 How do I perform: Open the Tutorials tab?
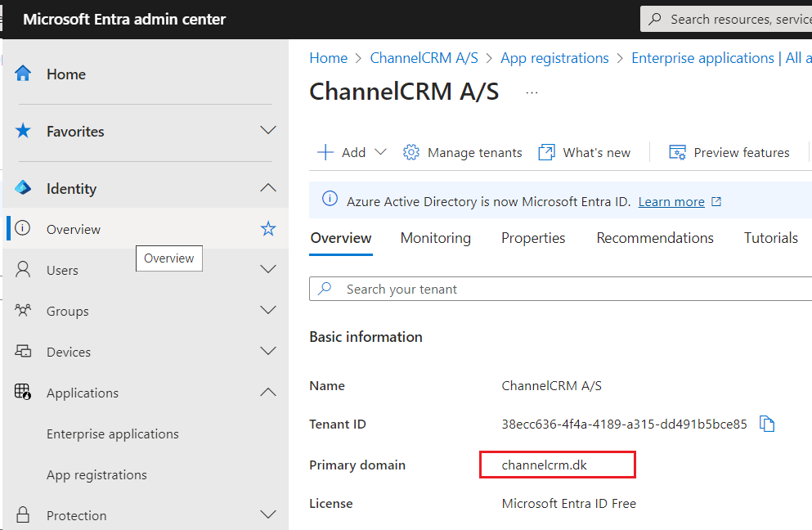(x=770, y=238)
